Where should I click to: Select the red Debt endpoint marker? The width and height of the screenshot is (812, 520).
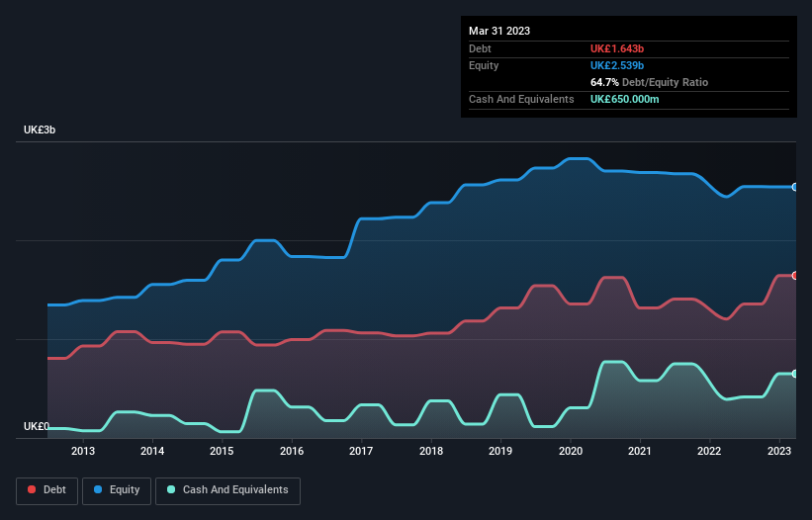coord(795,276)
